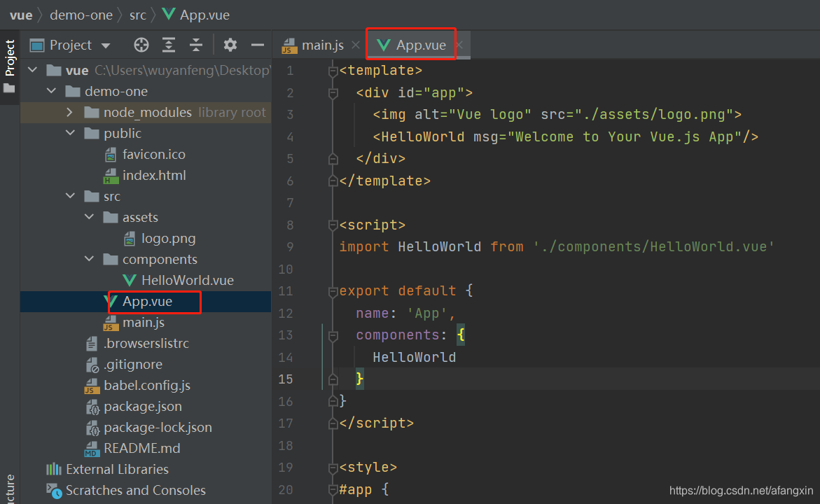Expand the node_modules folder
820x504 pixels.
[x=70, y=112]
